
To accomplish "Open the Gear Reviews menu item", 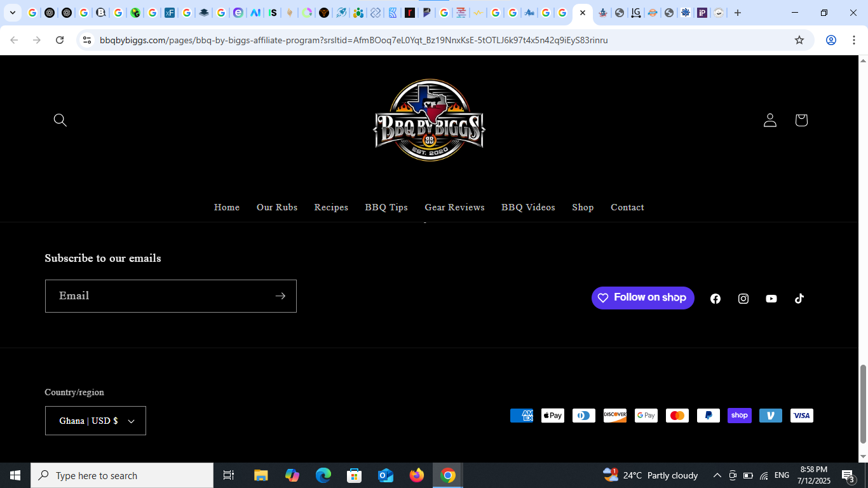I will click(454, 207).
